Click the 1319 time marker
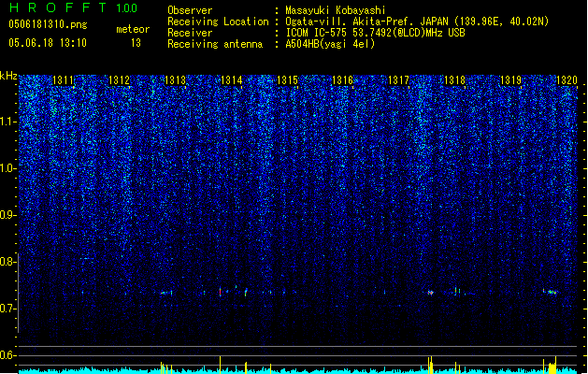The height and width of the screenshot is (374, 588). coord(510,80)
